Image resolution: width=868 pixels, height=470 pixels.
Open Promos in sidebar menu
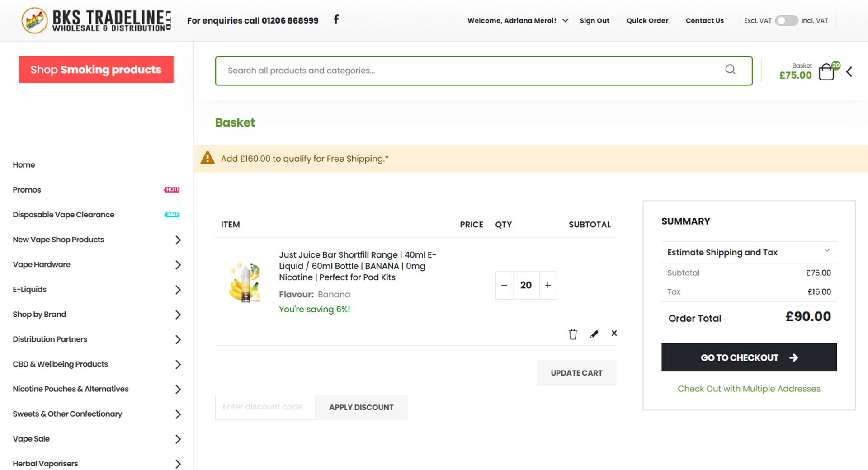pos(27,190)
